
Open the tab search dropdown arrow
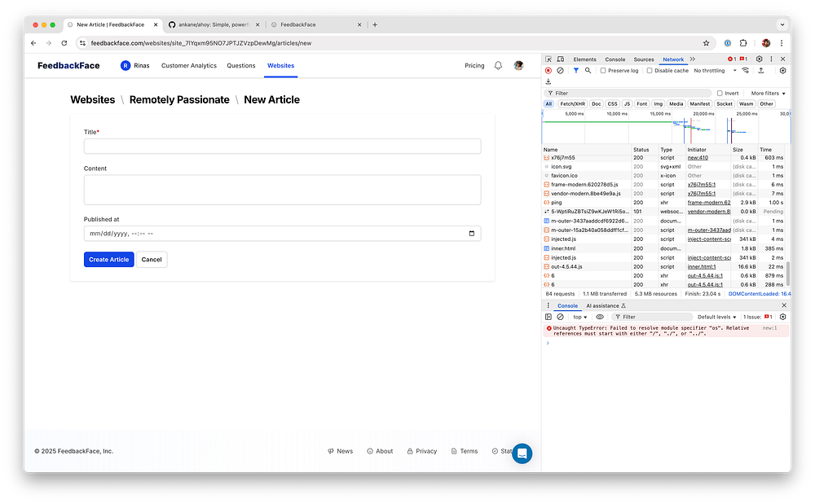782,24
